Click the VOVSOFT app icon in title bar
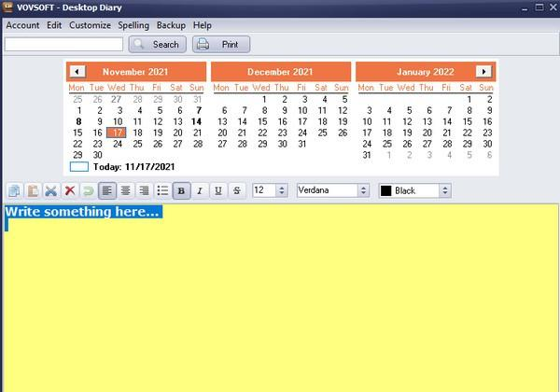Screen dimensions: 560x392 click(7, 7)
